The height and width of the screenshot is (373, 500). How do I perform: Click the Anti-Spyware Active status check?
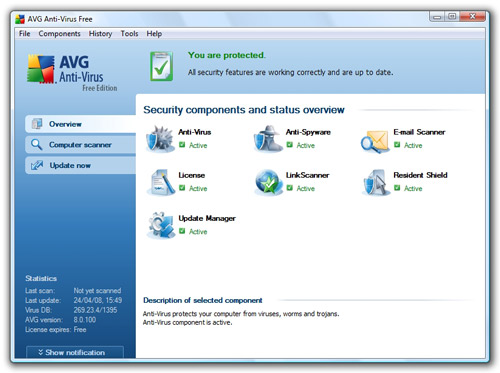pyautogui.click(x=290, y=145)
